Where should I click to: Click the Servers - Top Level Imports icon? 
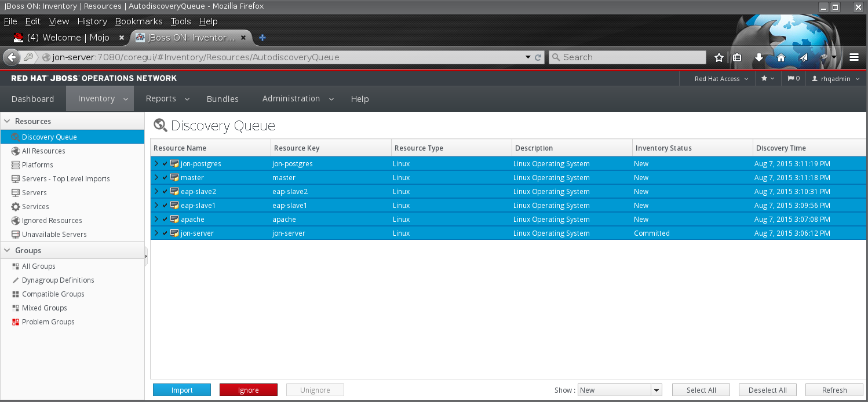[16, 179]
